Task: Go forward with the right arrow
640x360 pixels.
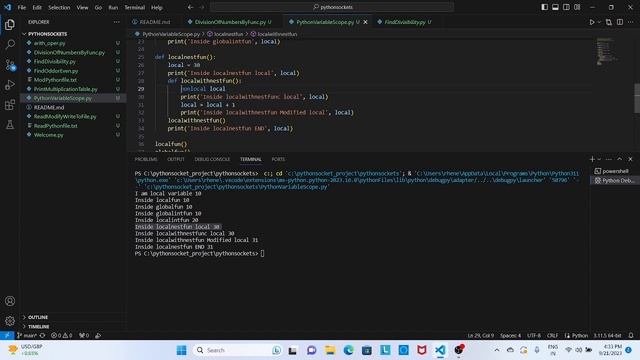Action: point(202,7)
